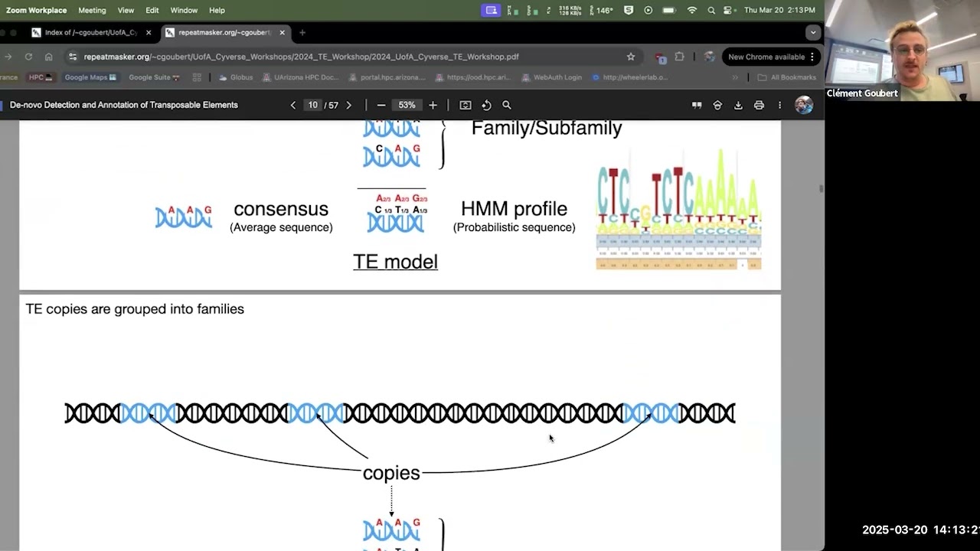Click the 53% zoom level field

(x=407, y=105)
